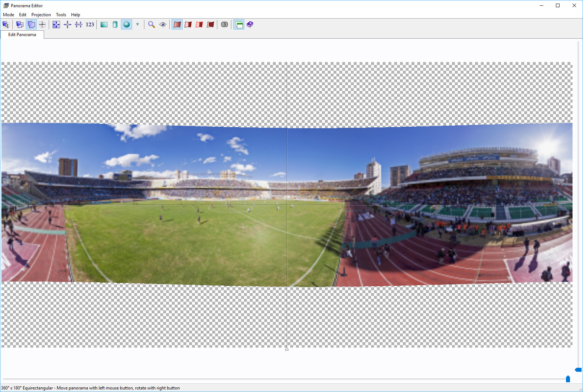This screenshot has height=392, width=583.
Task: Open the Mode menu
Action: click(x=8, y=15)
